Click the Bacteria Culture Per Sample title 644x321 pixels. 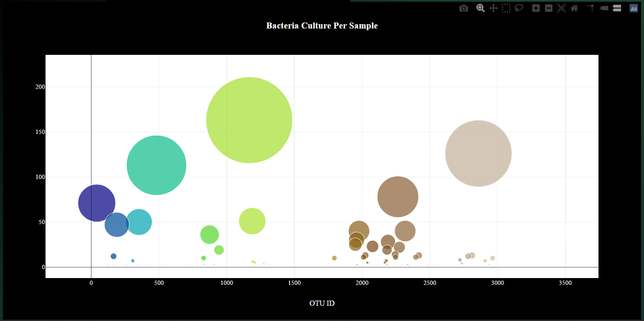pos(322,26)
